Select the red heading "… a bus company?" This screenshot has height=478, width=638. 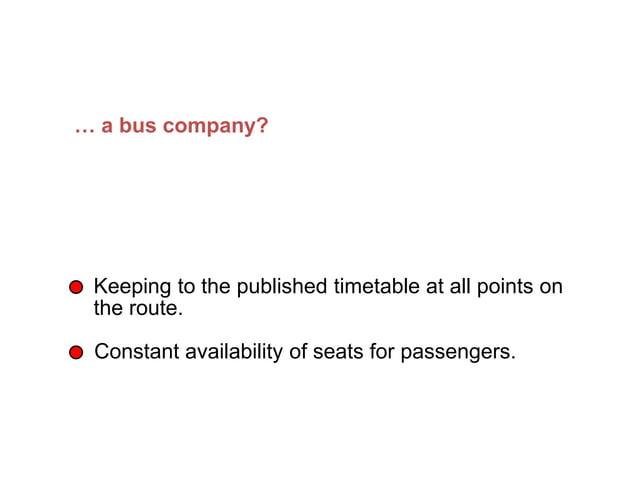pos(171,129)
